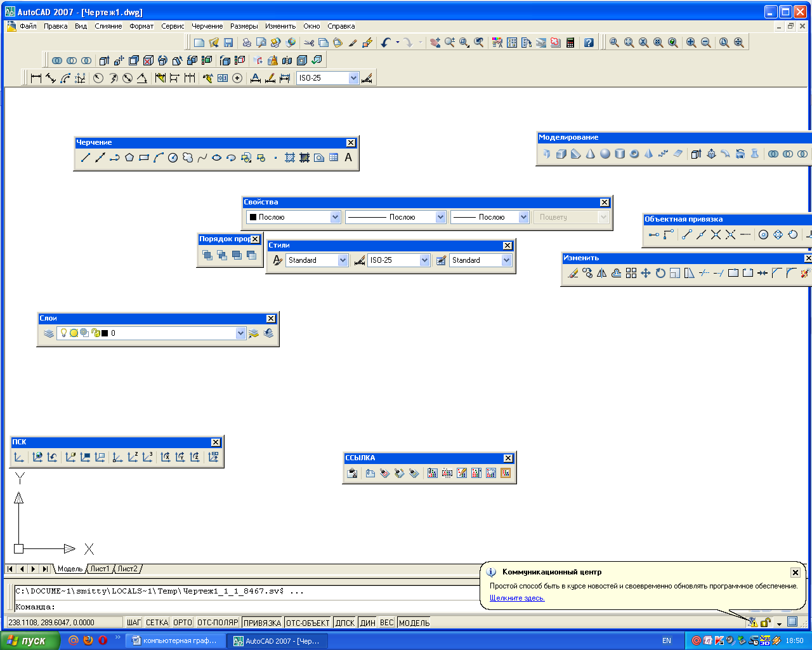Open text style 'Standard' dropdown in Стили
Viewport: 812px width, 650px height.
coord(343,260)
